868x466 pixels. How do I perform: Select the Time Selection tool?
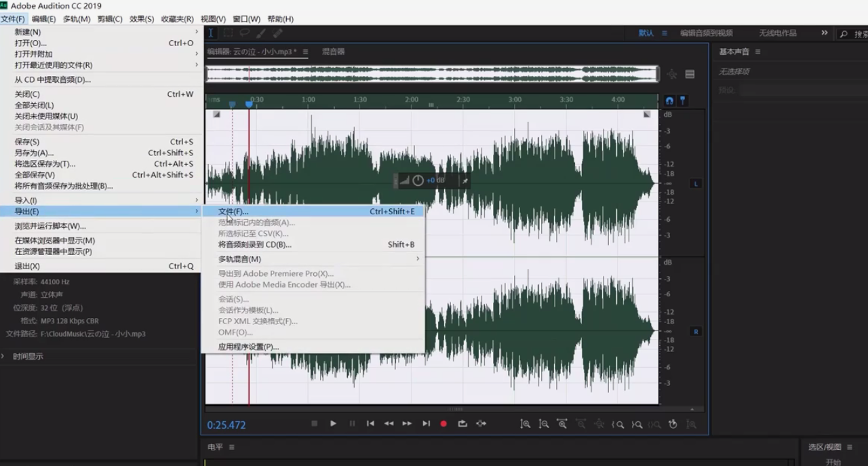click(x=212, y=33)
